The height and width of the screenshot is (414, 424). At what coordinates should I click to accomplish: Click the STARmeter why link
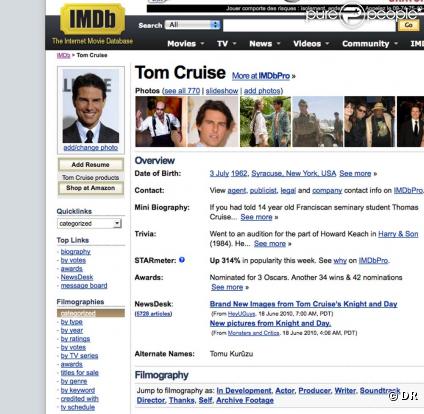[340, 261]
